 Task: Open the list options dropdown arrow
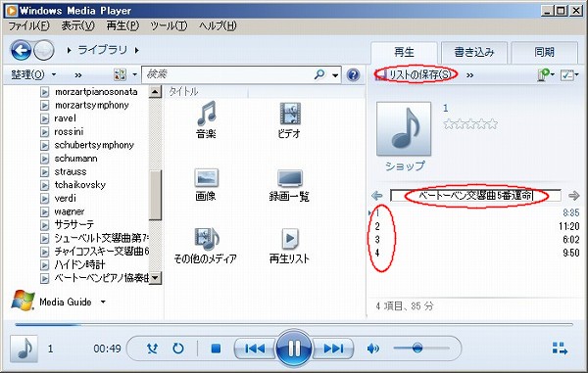point(576,75)
